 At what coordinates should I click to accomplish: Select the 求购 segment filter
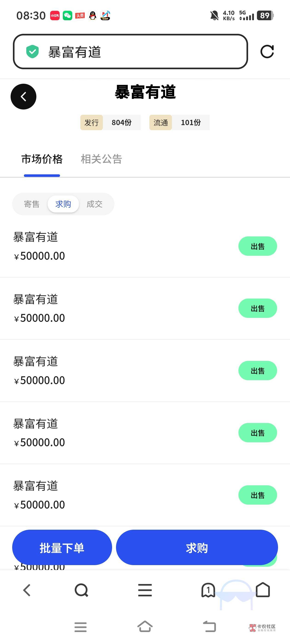63,204
